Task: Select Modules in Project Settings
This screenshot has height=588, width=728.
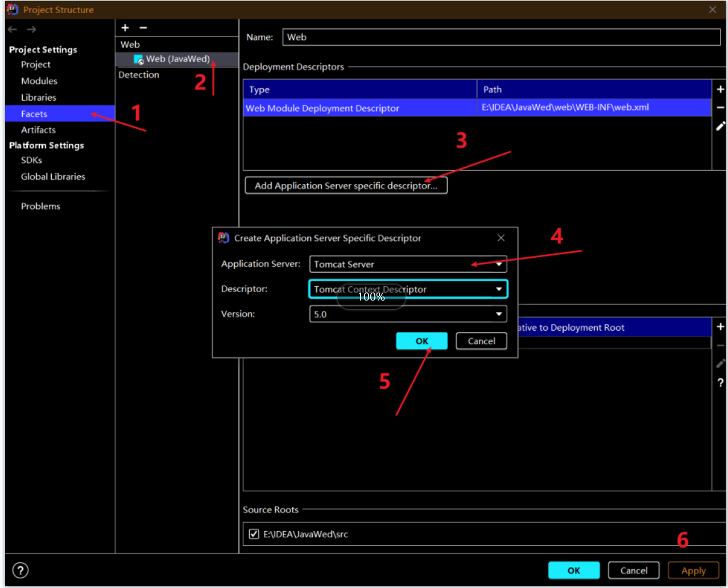Action: tap(39, 81)
